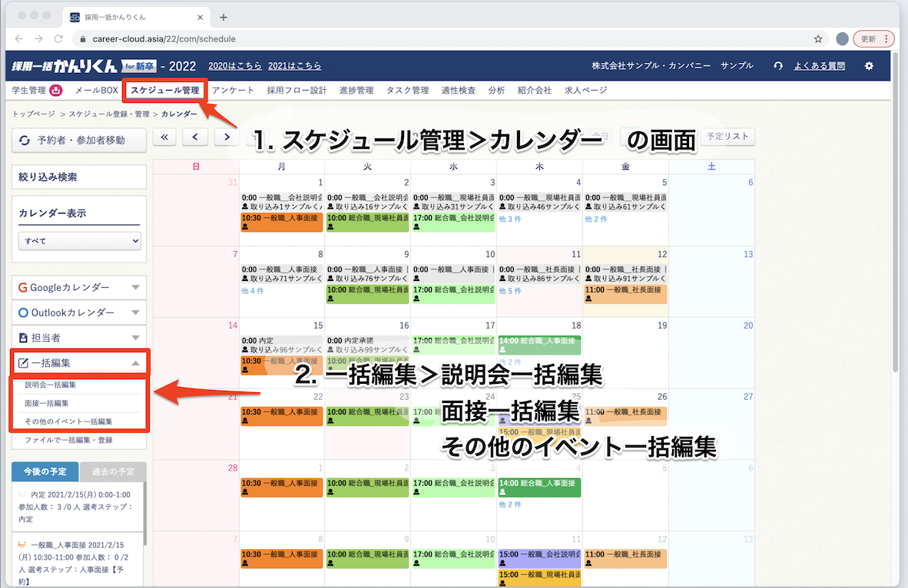Expand the Outlookカレンダー section

pos(79,312)
